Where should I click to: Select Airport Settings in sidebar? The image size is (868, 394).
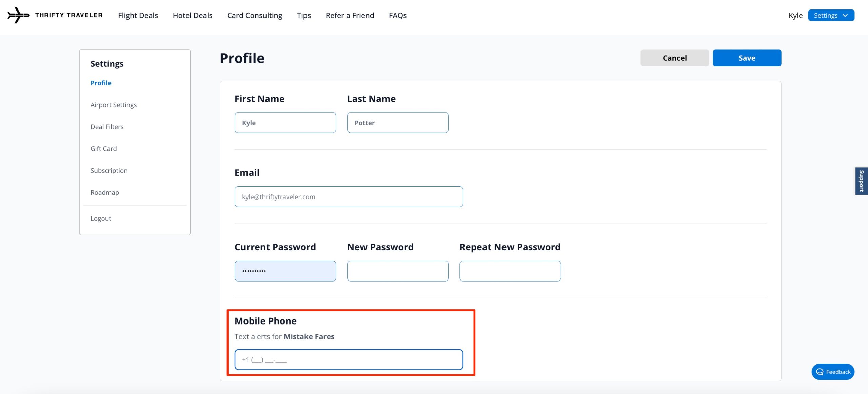point(113,105)
